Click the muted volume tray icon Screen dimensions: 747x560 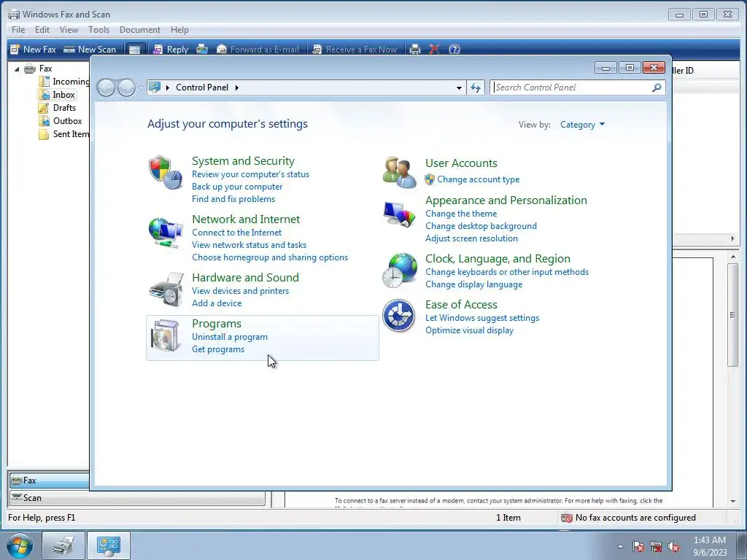673,547
